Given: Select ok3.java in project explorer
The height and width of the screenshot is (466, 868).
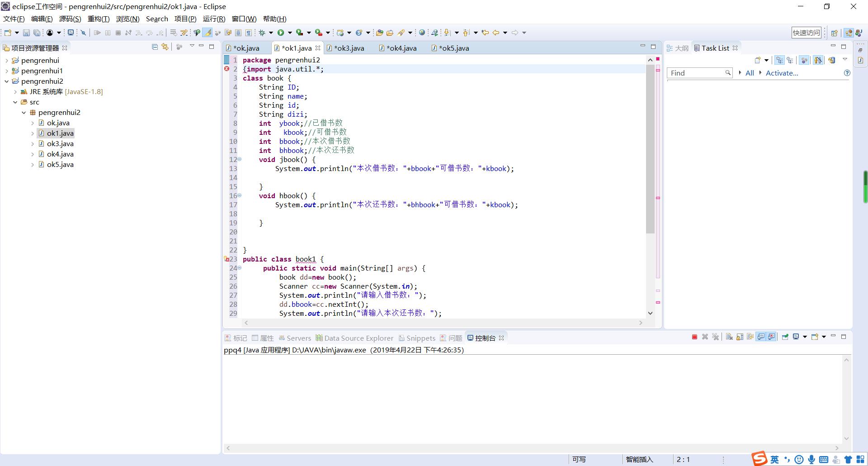Looking at the screenshot, I should [60, 143].
